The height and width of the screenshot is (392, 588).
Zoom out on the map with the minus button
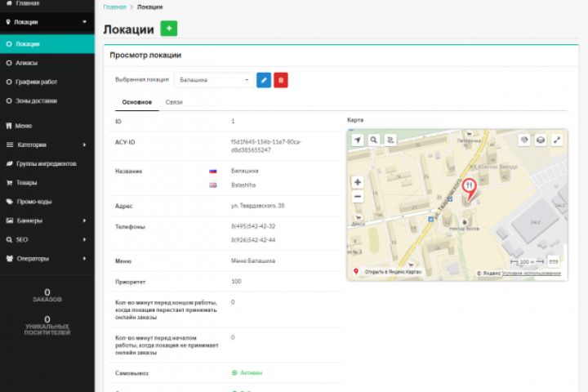358,197
